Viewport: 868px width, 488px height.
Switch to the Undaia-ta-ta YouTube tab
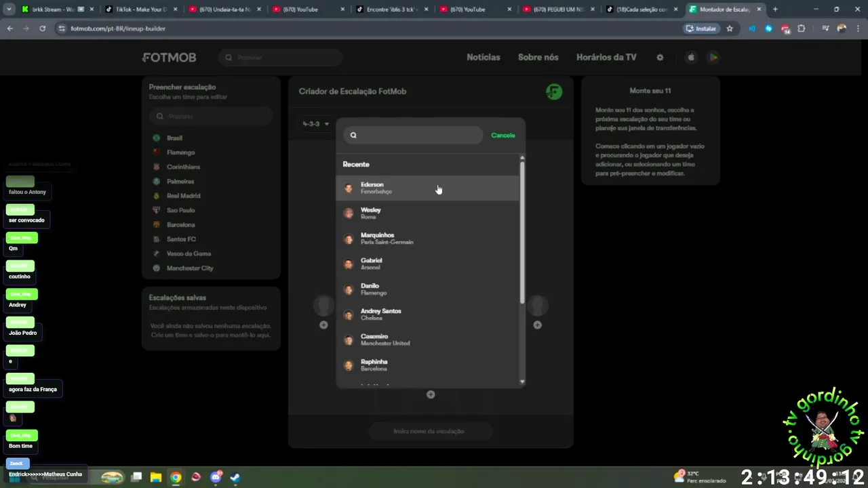coord(224,9)
